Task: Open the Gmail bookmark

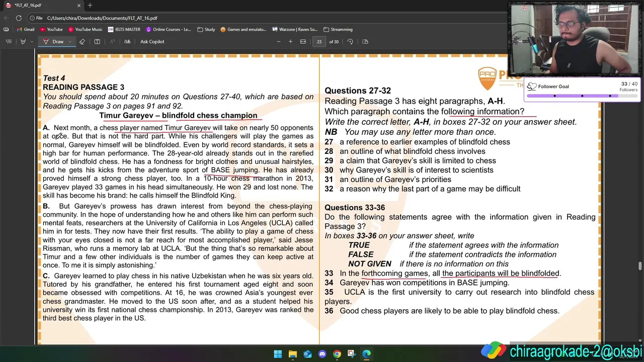Action: coord(25,29)
